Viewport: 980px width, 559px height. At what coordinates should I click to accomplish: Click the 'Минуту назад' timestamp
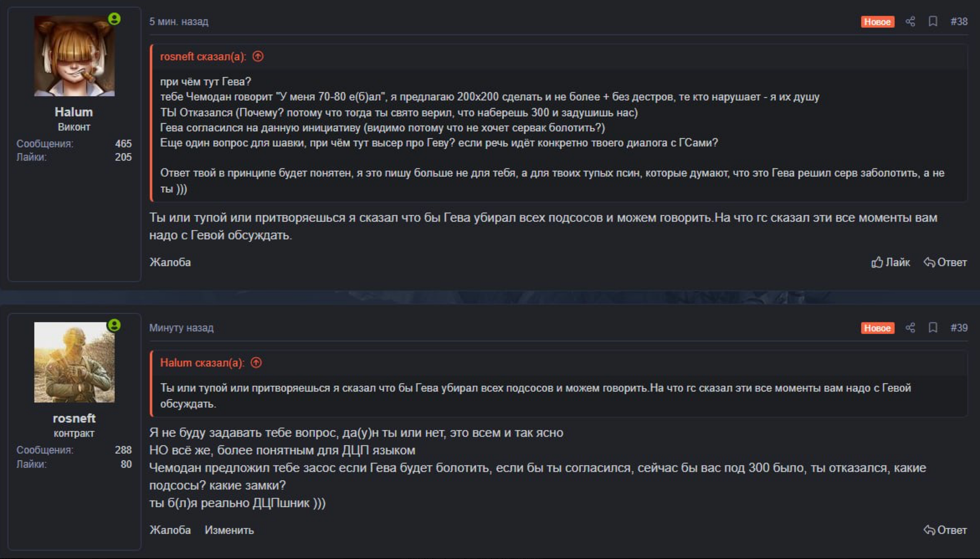point(181,328)
